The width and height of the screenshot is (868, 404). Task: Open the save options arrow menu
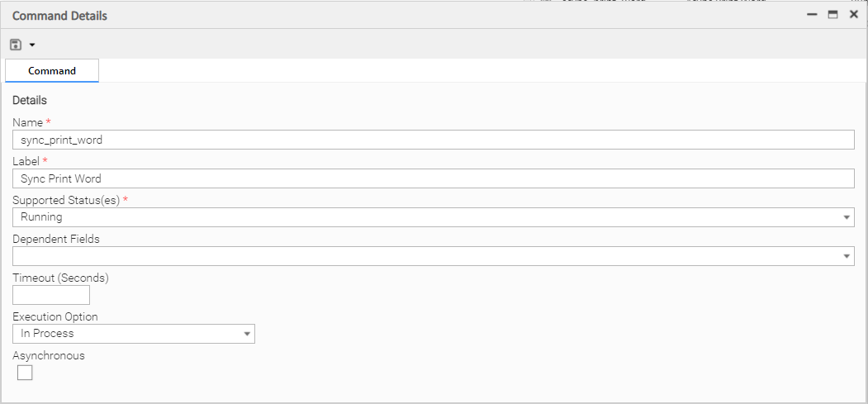pyautogui.click(x=32, y=45)
